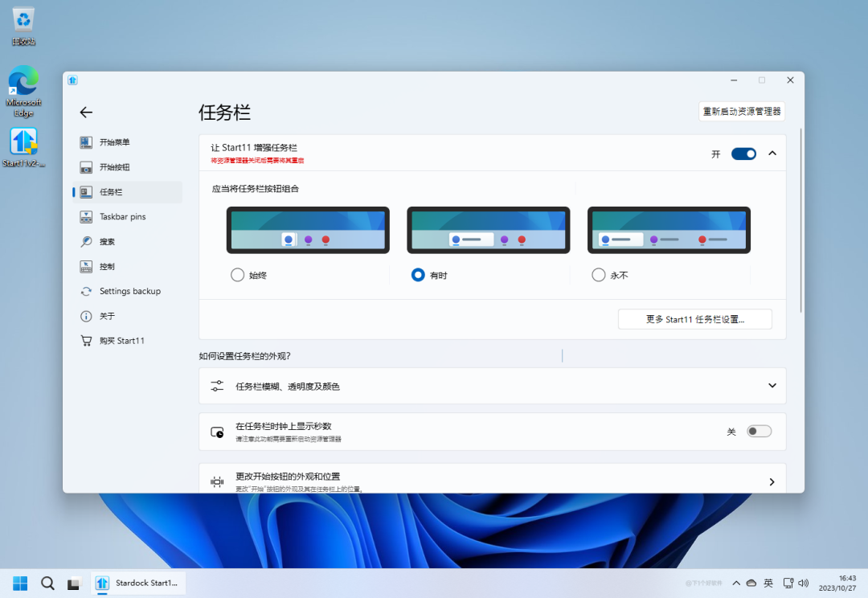Screen dimensions: 868x598
Task: Open the taskbar clock showing 16:43
Action: click(837, 583)
